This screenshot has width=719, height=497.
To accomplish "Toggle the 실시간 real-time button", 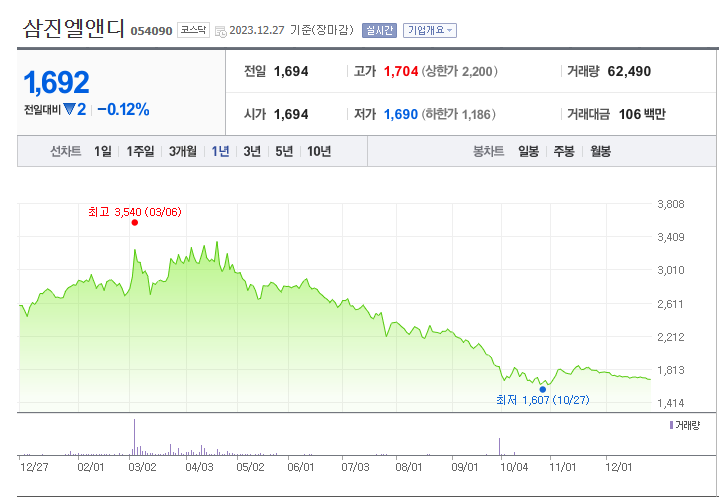I will [379, 31].
